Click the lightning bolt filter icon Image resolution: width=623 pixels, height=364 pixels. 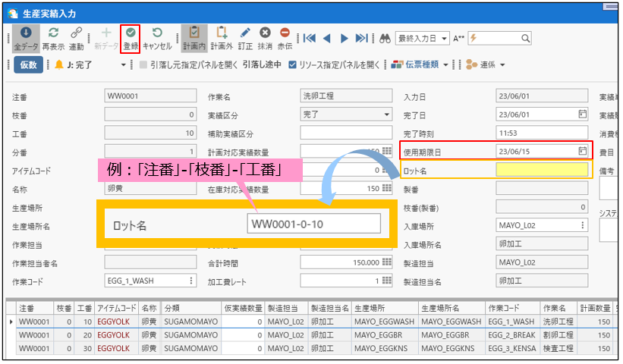tap(474, 38)
